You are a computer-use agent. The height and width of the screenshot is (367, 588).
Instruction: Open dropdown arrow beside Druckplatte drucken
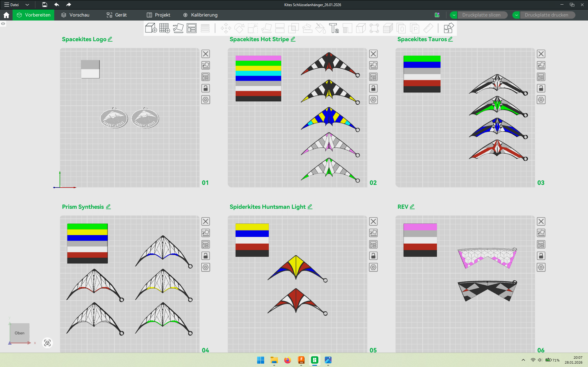[x=516, y=15]
